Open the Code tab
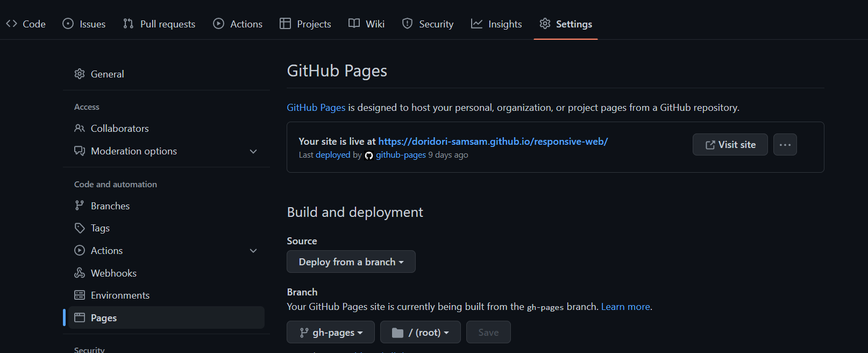Image resolution: width=868 pixels, height=353 pixels. [x=26, y=24]
